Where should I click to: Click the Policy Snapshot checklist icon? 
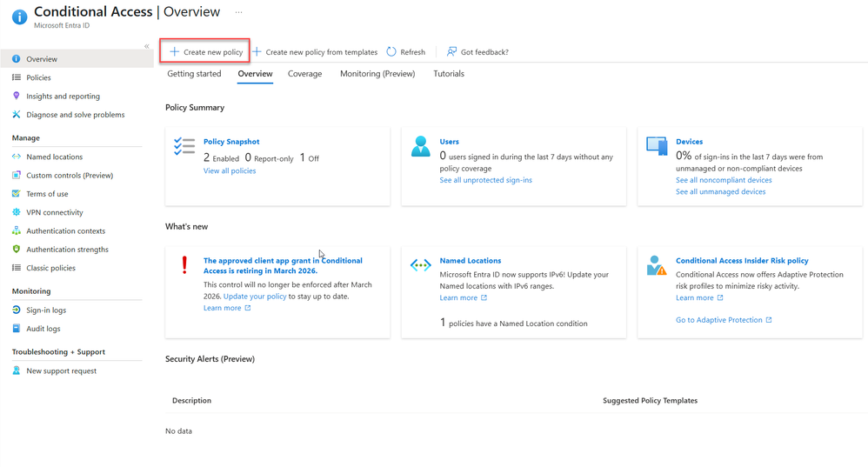(x=184, y=147)
